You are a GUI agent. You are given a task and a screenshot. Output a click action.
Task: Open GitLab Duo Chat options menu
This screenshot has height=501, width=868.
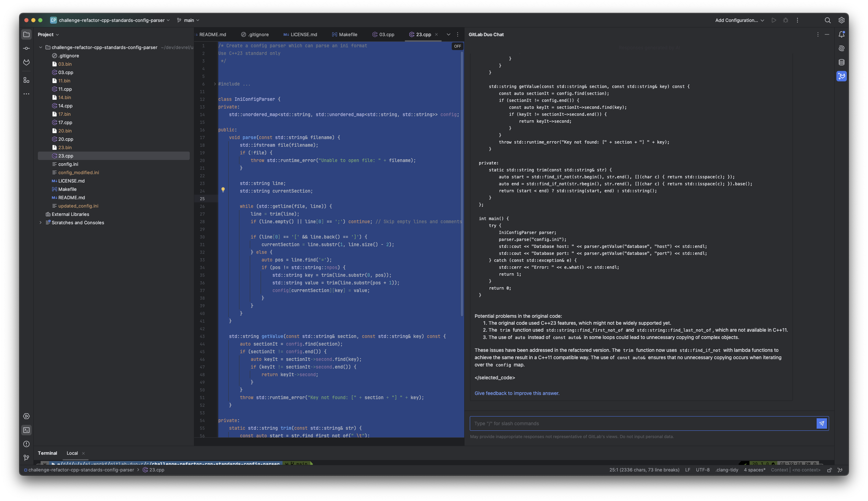click(x=818, y=34)
